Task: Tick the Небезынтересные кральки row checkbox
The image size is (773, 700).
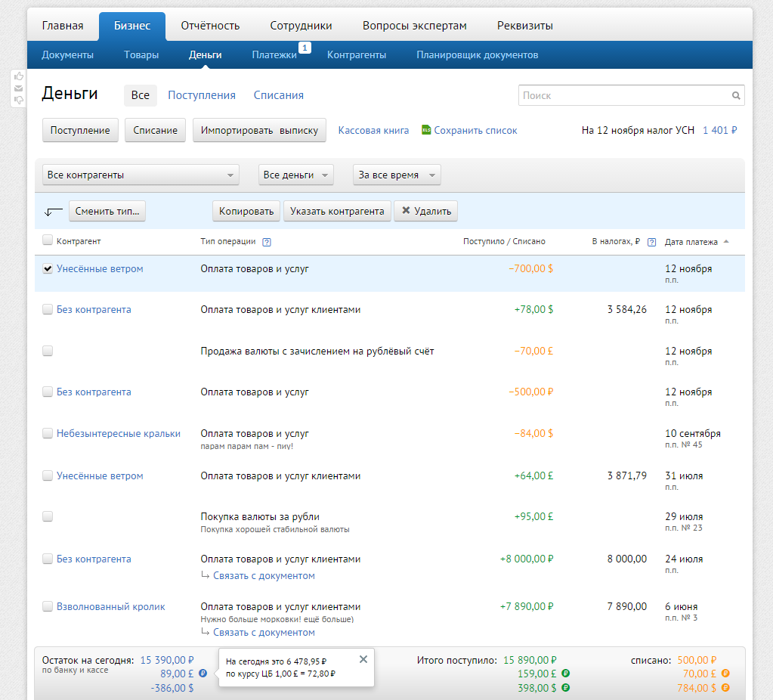Action: coord(48,433)
